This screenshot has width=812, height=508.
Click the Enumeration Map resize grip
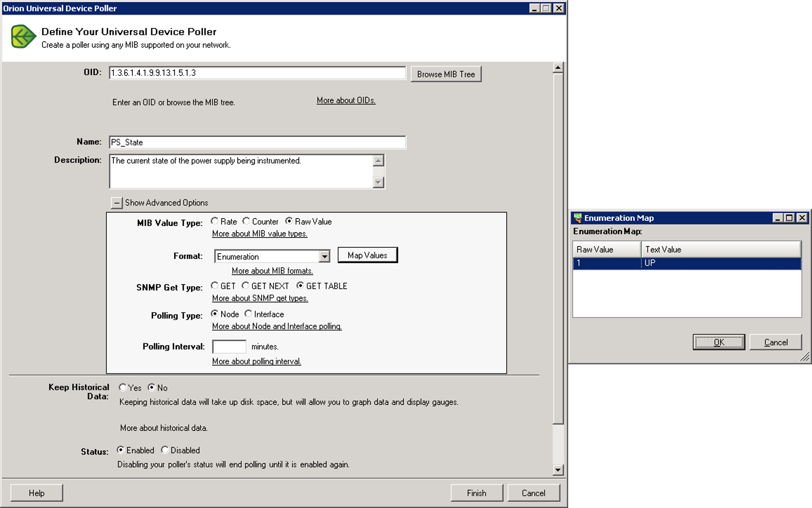tap(805, 357)
